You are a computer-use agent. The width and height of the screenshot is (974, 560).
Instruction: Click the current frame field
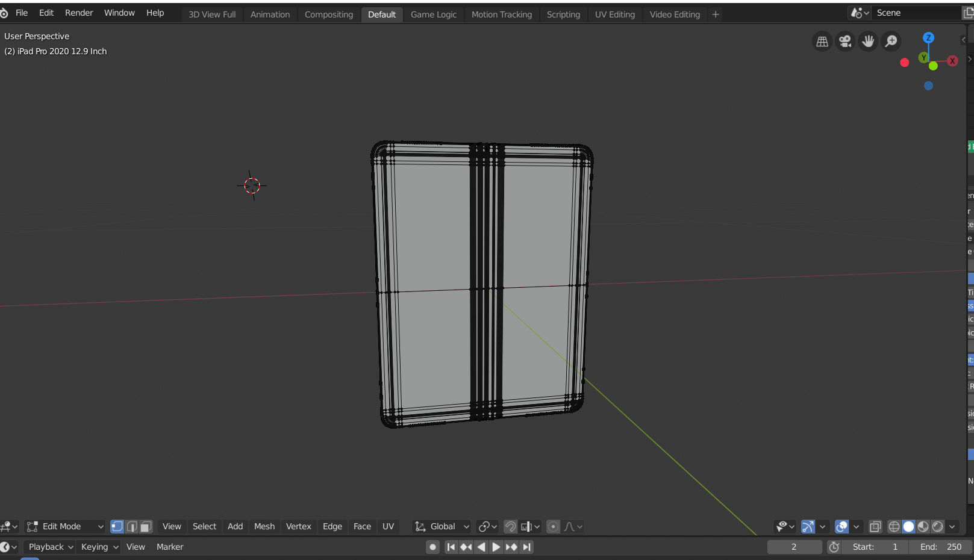[794, 547]
